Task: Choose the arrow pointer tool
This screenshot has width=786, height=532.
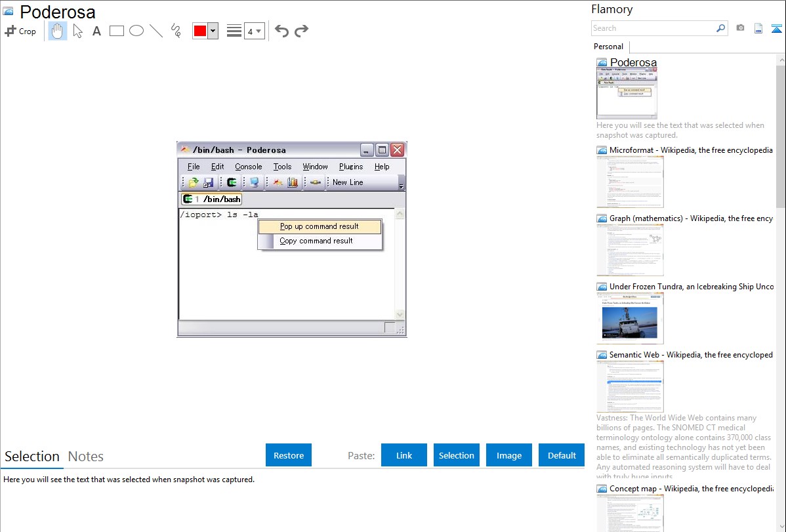Action: click(77, 31)
